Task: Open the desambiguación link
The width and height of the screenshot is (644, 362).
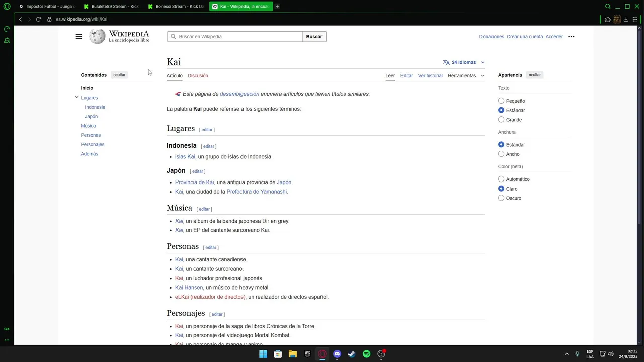Action: 239,94
